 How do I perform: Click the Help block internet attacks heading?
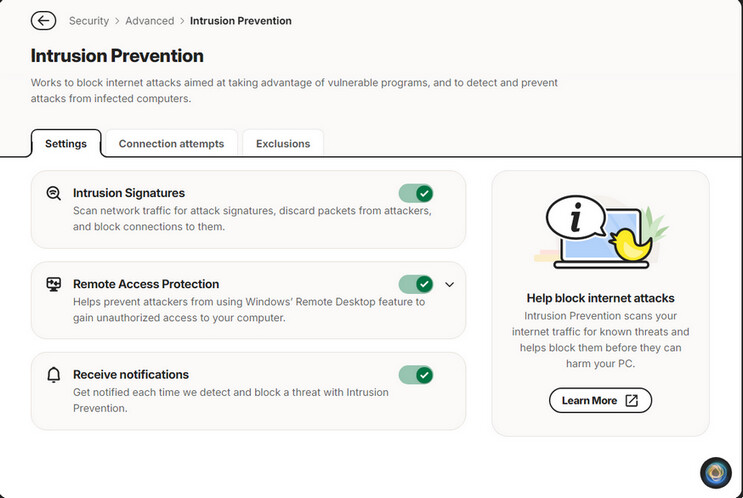point(600,298)
